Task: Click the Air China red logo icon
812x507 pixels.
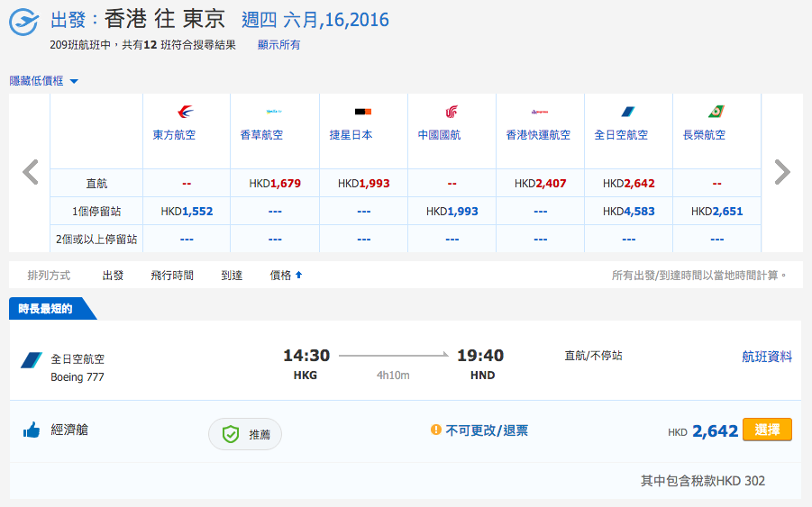Action: pos(452,112)
